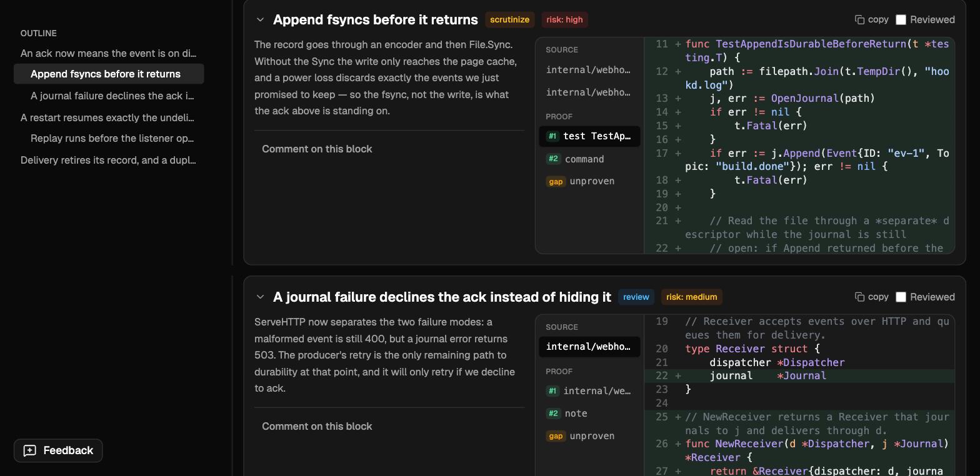The width and height of the screenshot is (980, 476).
Task: Click the copy icon on the journal failure block
Action: 859,297
